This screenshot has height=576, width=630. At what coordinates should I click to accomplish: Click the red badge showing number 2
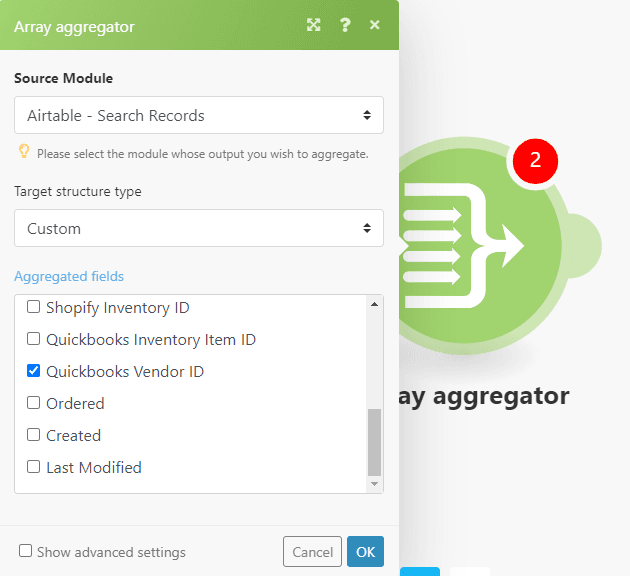[x=535, y=160]
